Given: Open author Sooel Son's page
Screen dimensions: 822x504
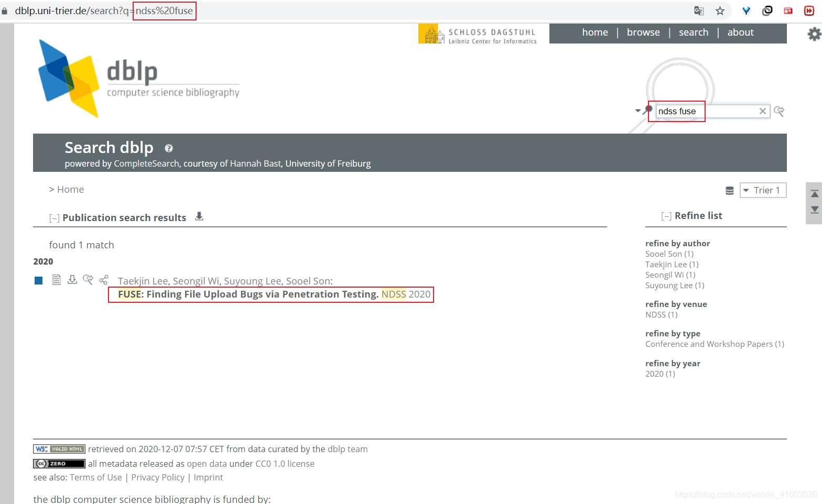Looking at the screenshot, I should (308, 281).
